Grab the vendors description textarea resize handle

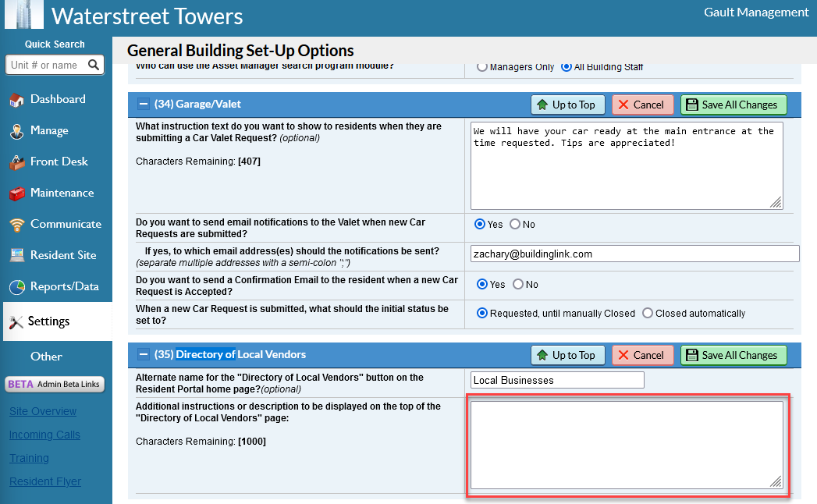(x=776, y=482)
